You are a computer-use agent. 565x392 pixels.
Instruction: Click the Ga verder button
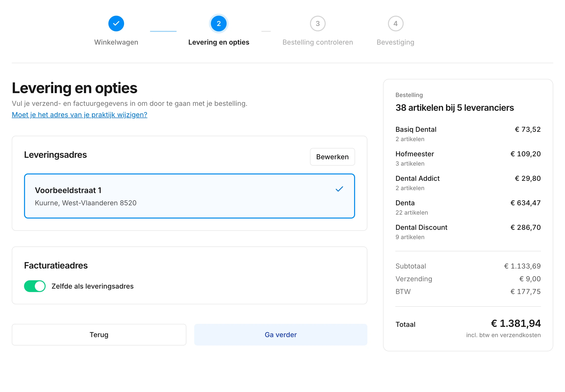[281, 334]
